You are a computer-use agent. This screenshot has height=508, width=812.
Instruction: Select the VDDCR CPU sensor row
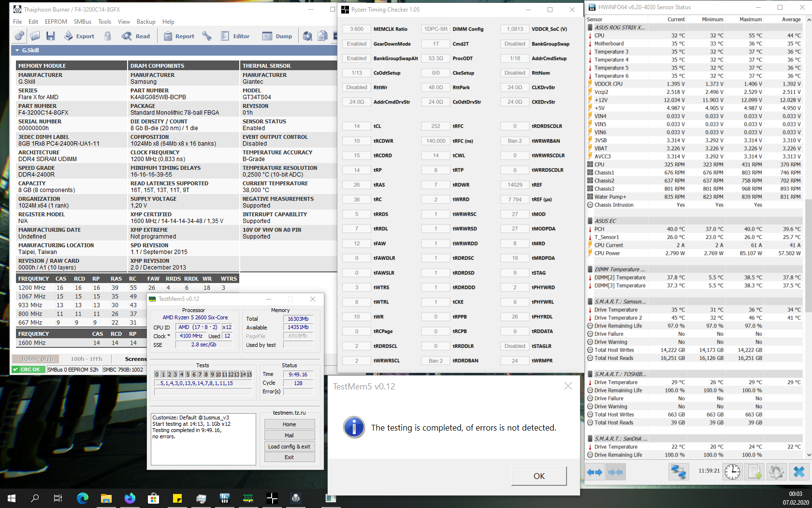[694, 84]
